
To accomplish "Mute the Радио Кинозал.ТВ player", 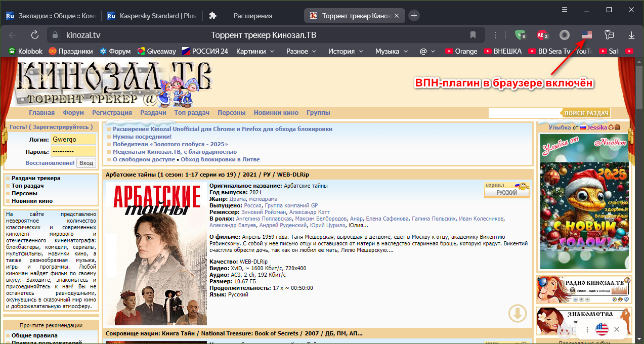I will pos(587,299).
